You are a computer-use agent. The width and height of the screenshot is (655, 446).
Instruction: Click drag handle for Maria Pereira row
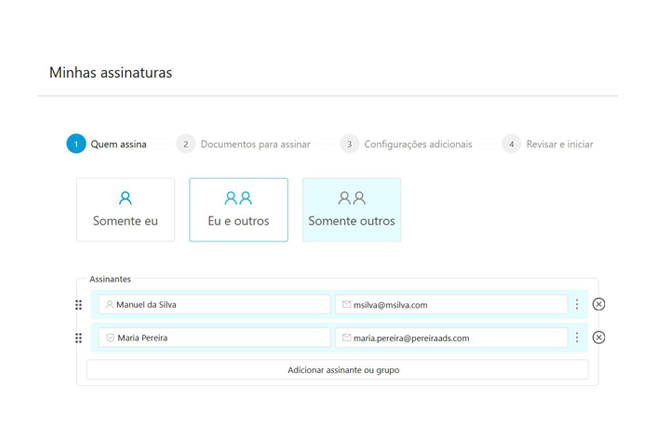point(79,338)
